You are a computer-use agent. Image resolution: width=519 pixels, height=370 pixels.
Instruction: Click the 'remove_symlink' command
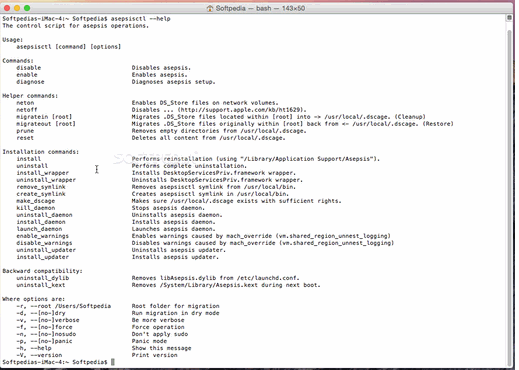pos(41,187)
